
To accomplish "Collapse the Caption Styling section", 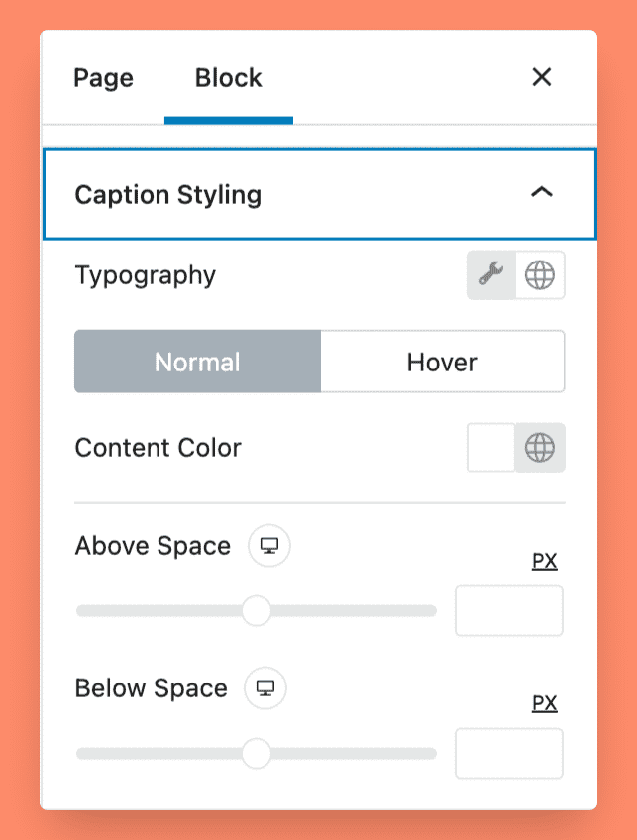I will click(541, 195).
